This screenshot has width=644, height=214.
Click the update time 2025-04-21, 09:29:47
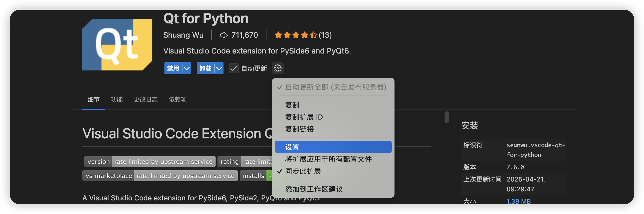pos(526,184)
